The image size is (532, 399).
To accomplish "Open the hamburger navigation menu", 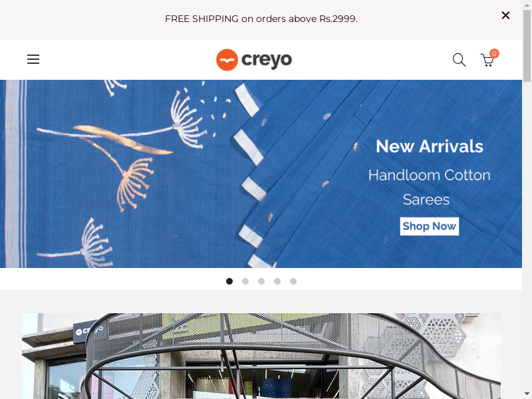I will pyautogui.click(x=33, y=59).
